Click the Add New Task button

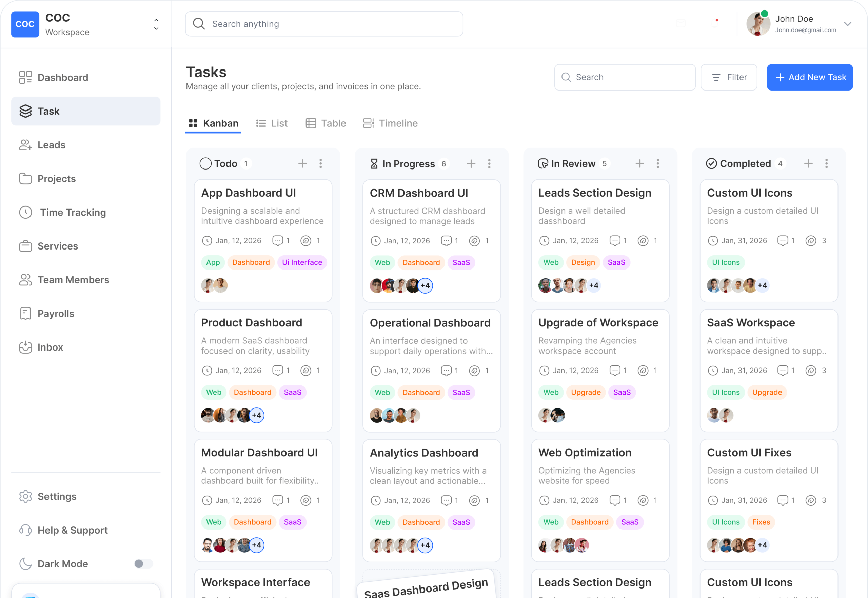click(x=810, y=77)
